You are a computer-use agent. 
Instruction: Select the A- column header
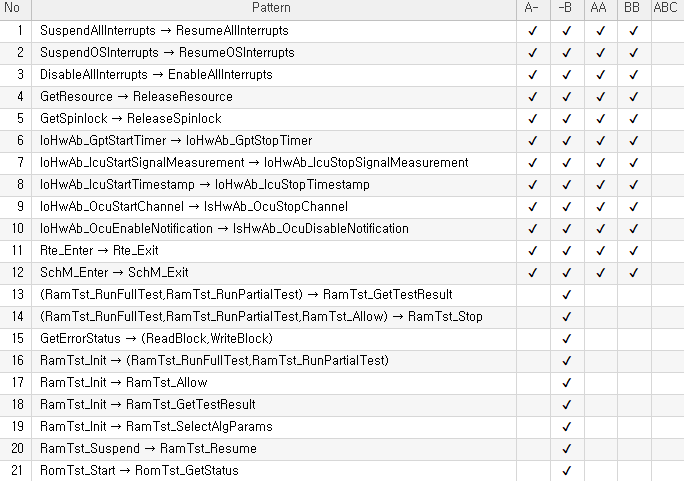click(533, 8)
